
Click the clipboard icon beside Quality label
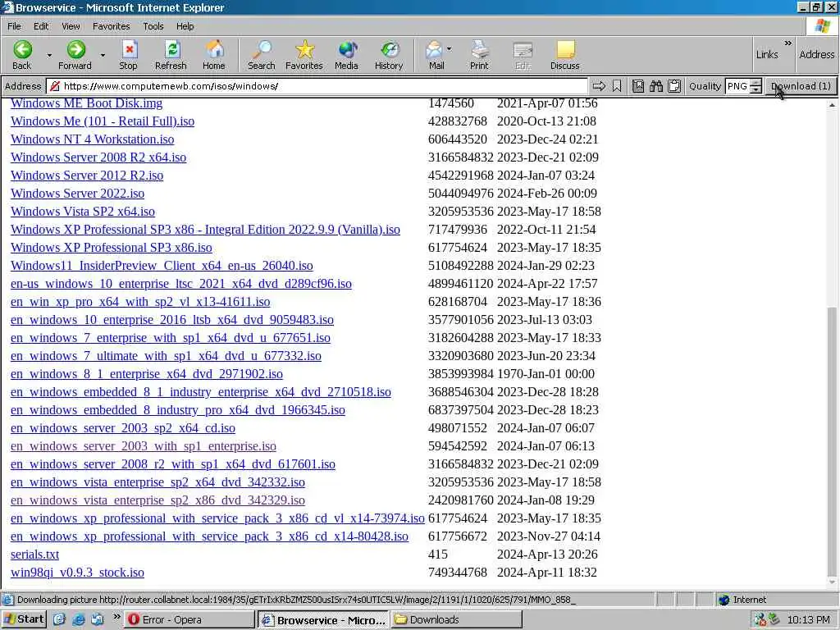674,85
